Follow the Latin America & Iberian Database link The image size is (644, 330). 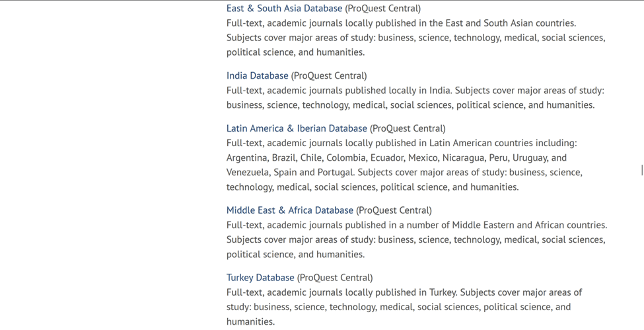coord(297,129)
